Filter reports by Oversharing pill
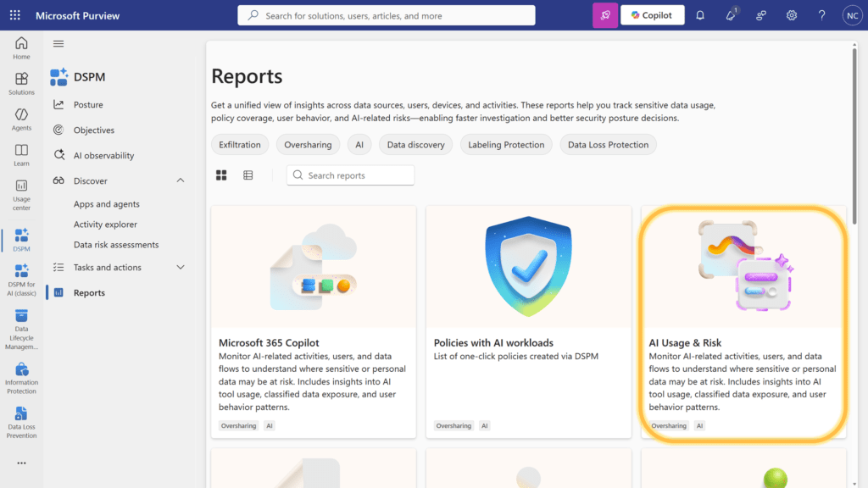Screen dimensions: 868x488 (308, 144)
